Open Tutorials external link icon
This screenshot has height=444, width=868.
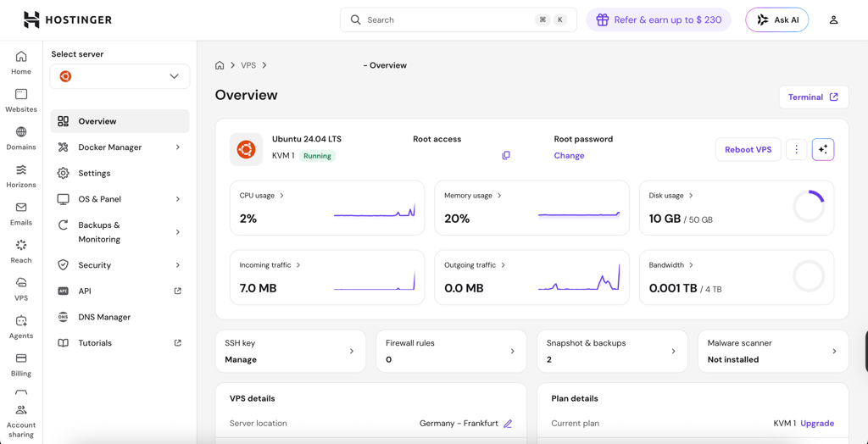coord(178,342)
